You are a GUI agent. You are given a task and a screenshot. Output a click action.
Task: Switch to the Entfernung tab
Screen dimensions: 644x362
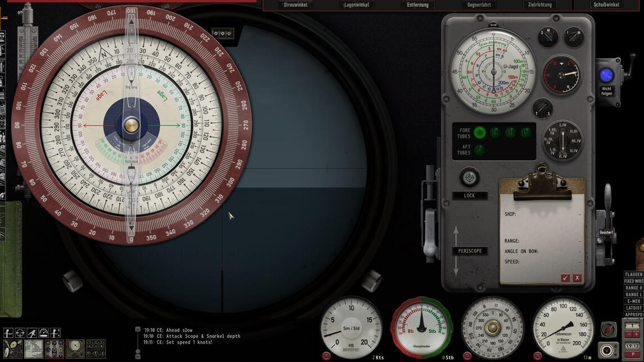coord(417,4)
